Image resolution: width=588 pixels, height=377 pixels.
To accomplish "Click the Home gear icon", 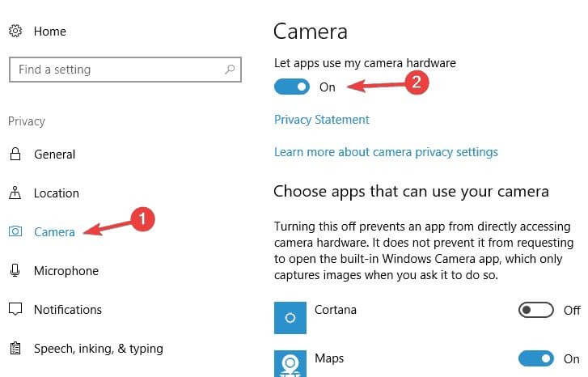I will click(x=15, y=32).
